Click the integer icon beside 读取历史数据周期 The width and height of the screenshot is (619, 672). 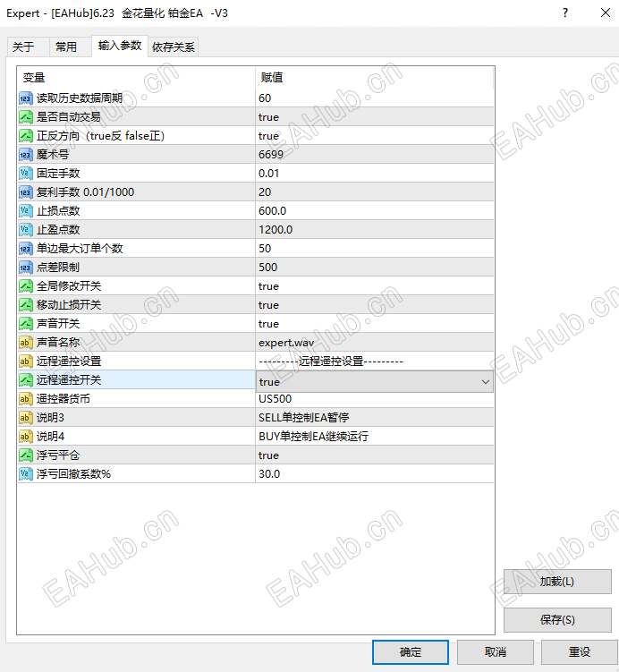point(26,98)
